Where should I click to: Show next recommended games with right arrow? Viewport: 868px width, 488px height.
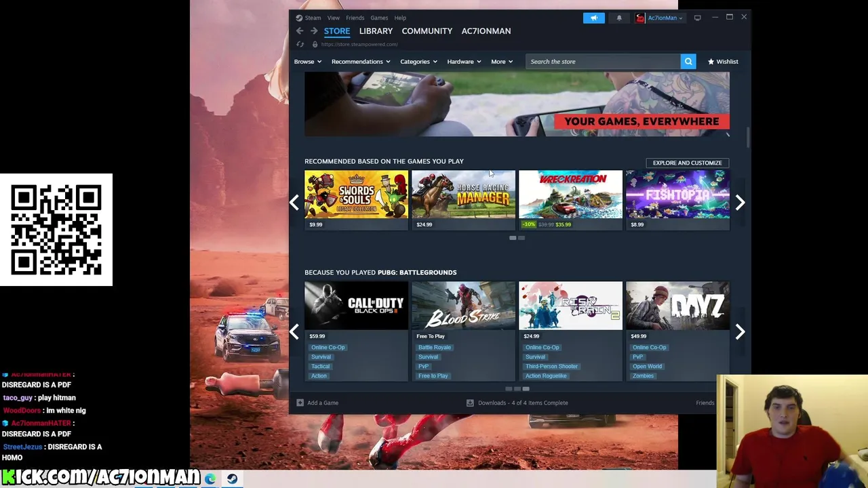(x=740, y=202)
